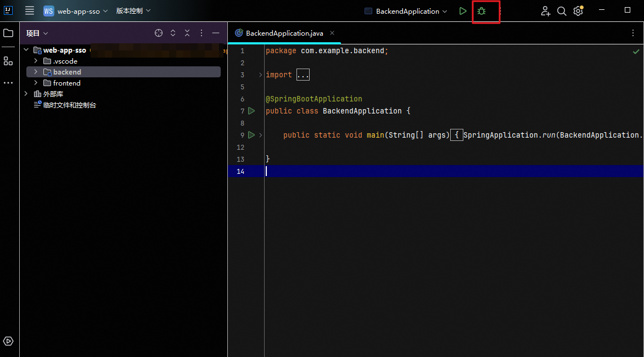Expand the .vscode folder
This screenshot has height=357, width=644.
point(36,61)
